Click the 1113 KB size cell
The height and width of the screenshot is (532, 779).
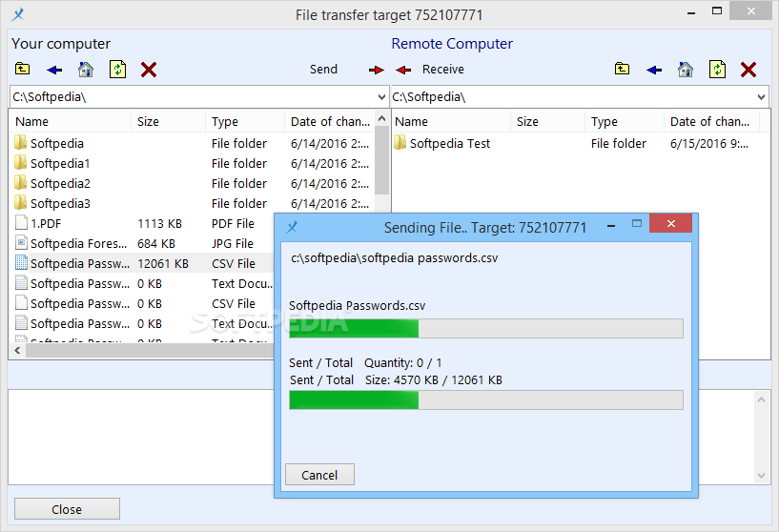tap(159, 223)
